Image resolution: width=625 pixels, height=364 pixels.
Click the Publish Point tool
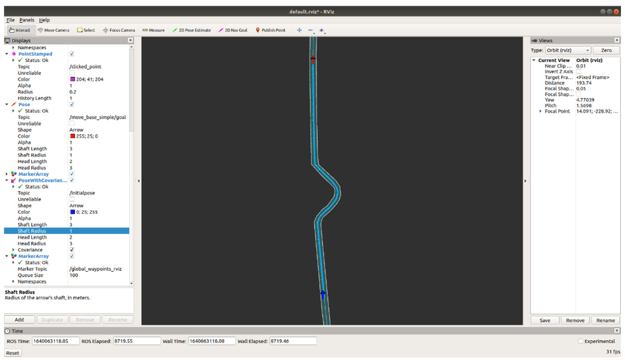pos(270,30)
